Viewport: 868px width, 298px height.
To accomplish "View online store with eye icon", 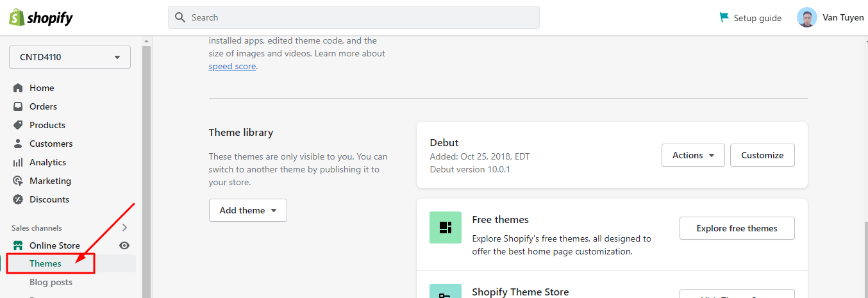I will click(x=124, y=245).
